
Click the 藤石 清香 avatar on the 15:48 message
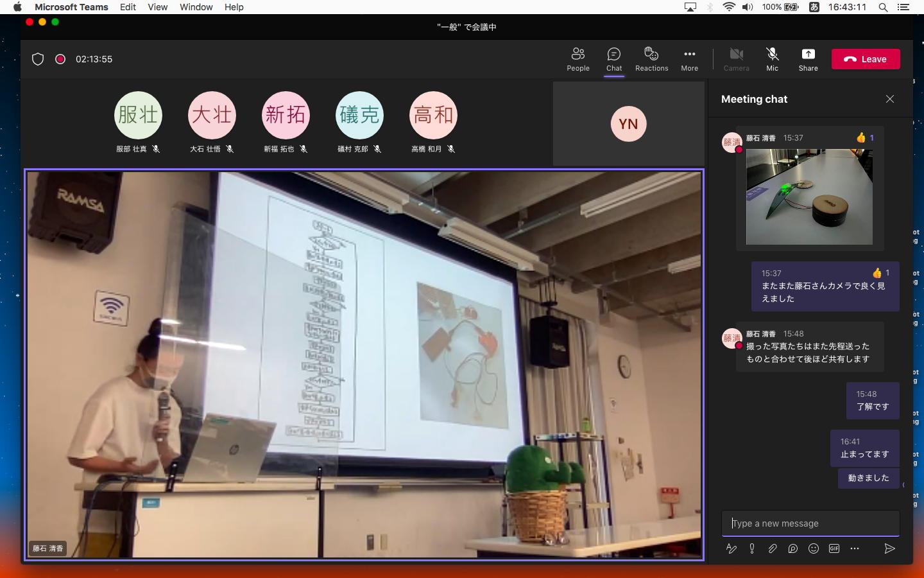(732, 338)
